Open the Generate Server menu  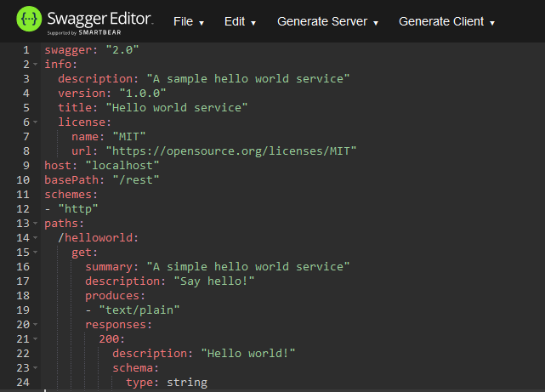click(x=327, y=21)
